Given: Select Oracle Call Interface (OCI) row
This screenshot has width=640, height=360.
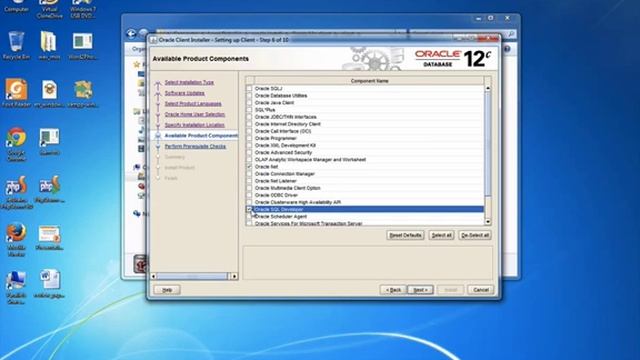Looking at the screenshot, I should tap(365, 131).
